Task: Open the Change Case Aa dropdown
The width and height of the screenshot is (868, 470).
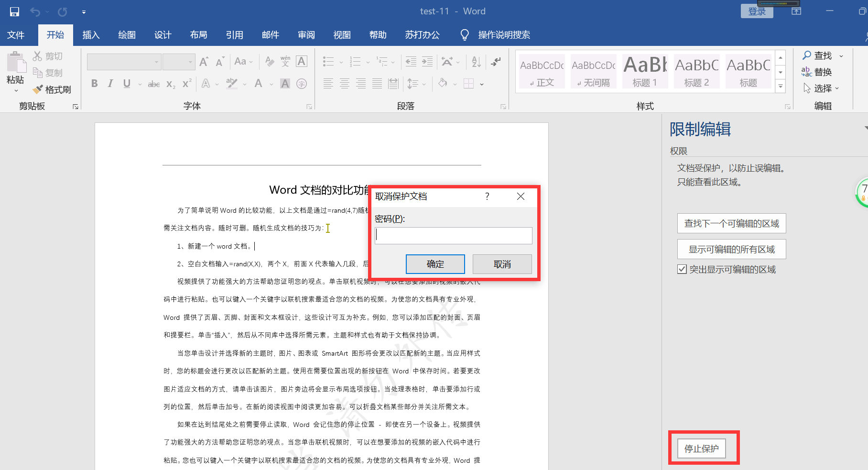Action: coord(244,62)
